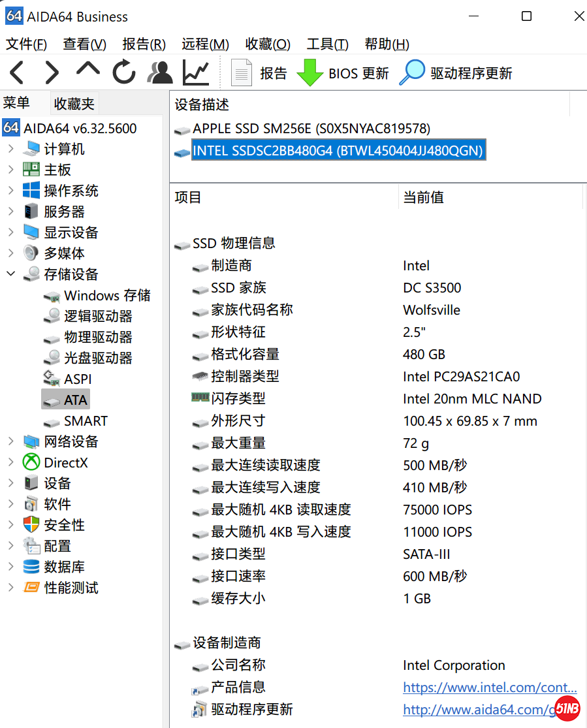Click the Forward navigation arrow
The image size is (587, 728).
pos(52,72)
